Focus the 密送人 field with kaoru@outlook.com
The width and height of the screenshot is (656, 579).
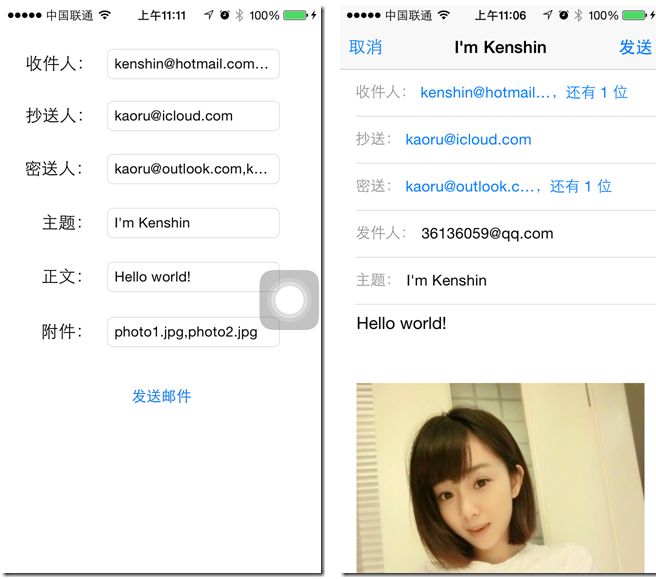tap(193, 169)
